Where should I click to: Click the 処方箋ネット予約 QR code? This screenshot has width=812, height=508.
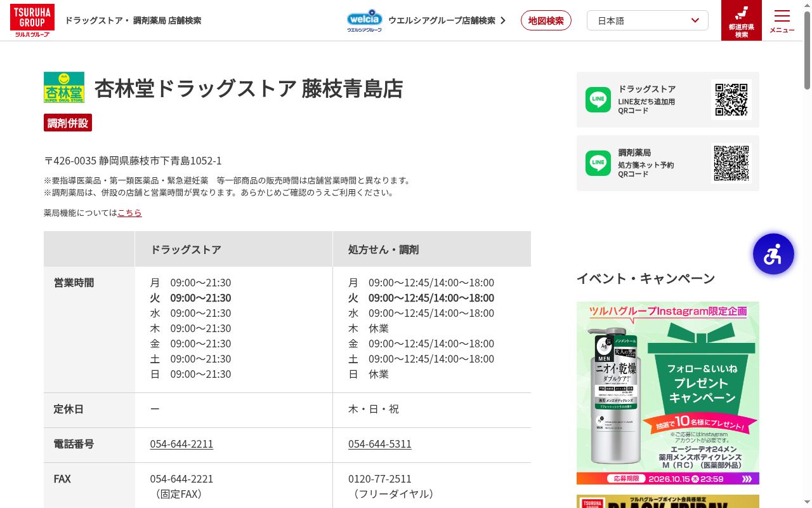(731, 163)
